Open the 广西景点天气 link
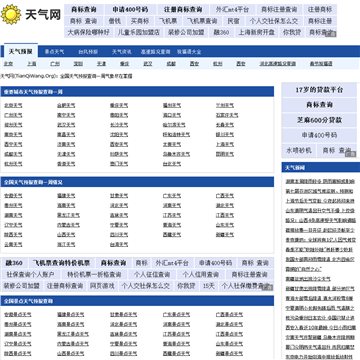Screen dimensions: 360x360 click(x=229, y=315)
